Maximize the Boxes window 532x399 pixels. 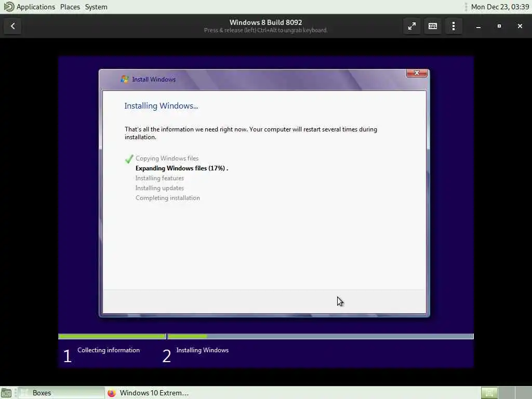pos(499,26)
